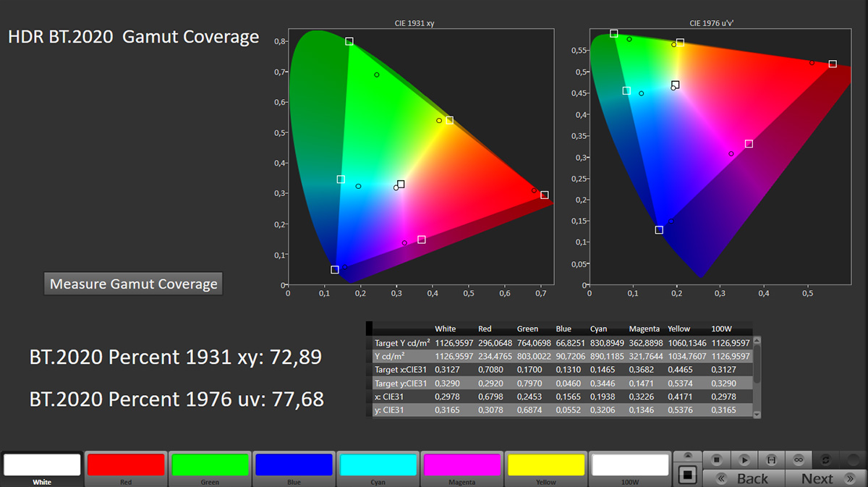
Task: Click the refresh arrows icon
Action: pos(826,460)
